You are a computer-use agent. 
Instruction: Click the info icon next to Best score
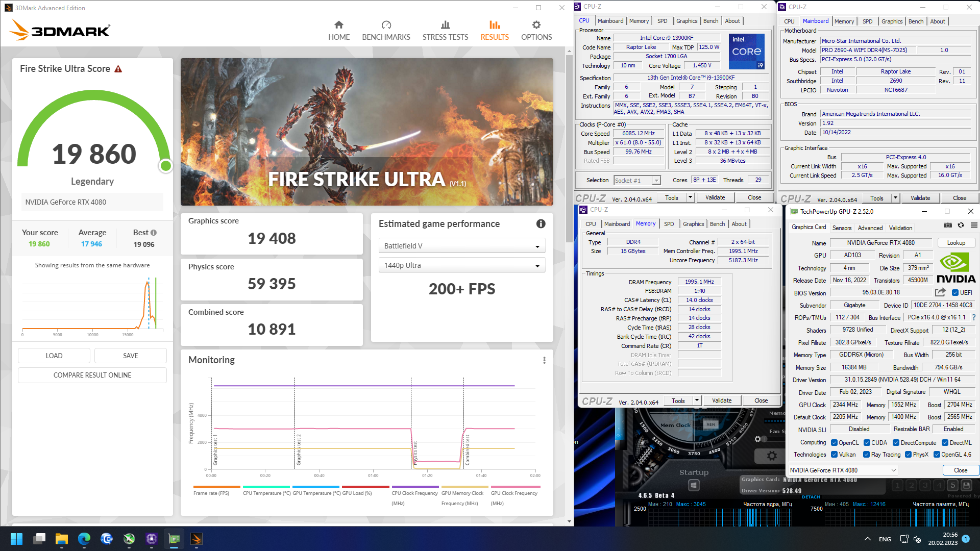(x=154, y=233)
